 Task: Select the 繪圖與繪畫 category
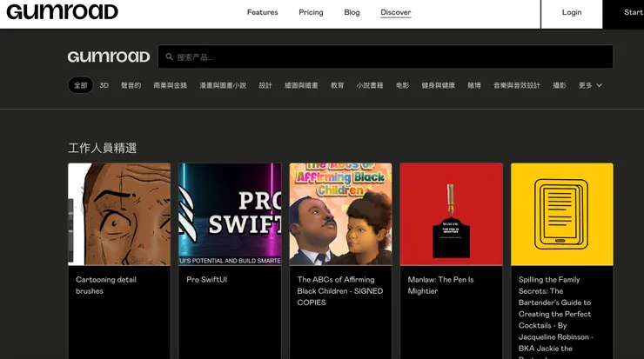[301, 85]
